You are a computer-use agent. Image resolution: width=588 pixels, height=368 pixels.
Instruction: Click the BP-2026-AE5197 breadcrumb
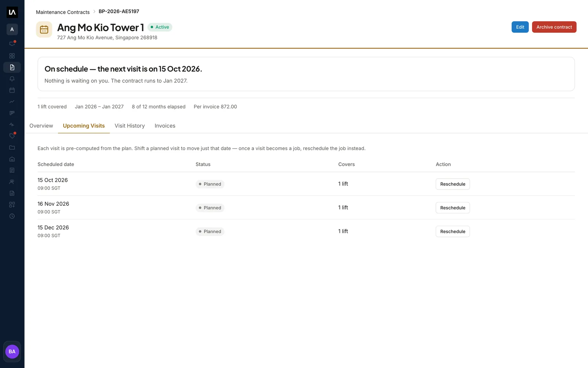click(x=119, y=11)
